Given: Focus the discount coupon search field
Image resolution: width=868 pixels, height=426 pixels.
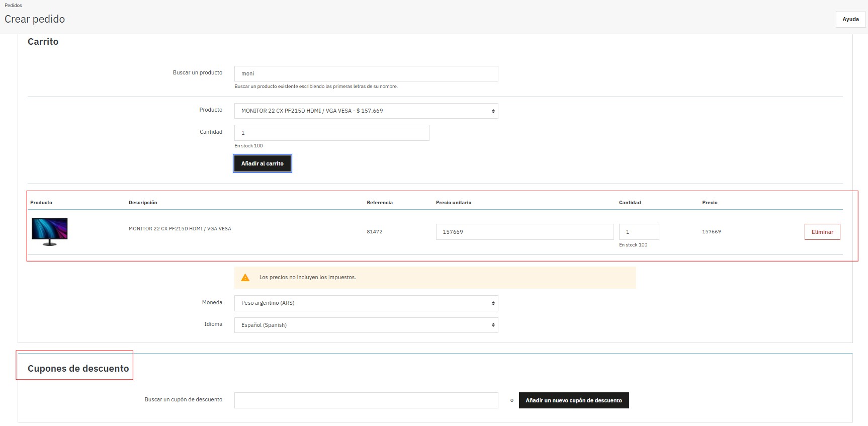Looking at the screenshot, I should coord(366,400).
